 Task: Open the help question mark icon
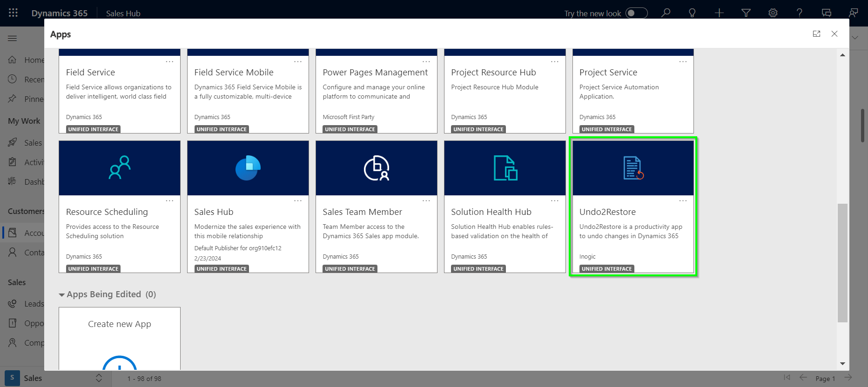click(x=800, y=13)
